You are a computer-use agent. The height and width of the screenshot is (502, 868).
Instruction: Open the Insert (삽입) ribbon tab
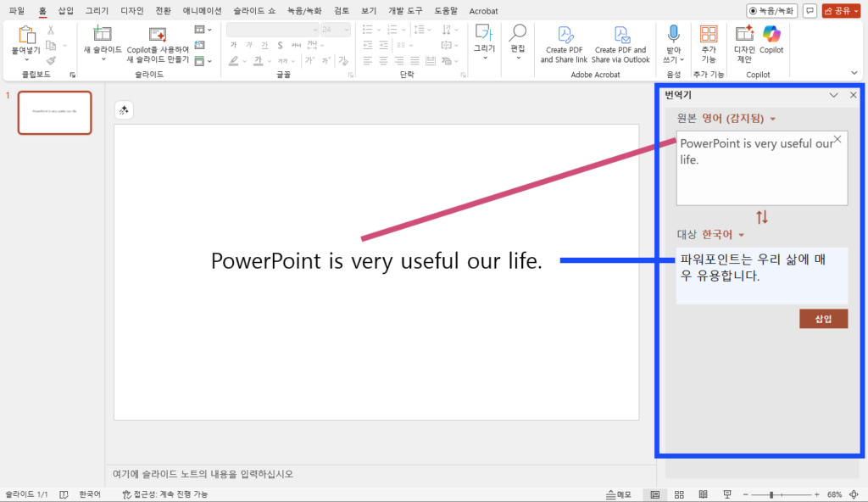pyautogui.click(x=65, y=11)
